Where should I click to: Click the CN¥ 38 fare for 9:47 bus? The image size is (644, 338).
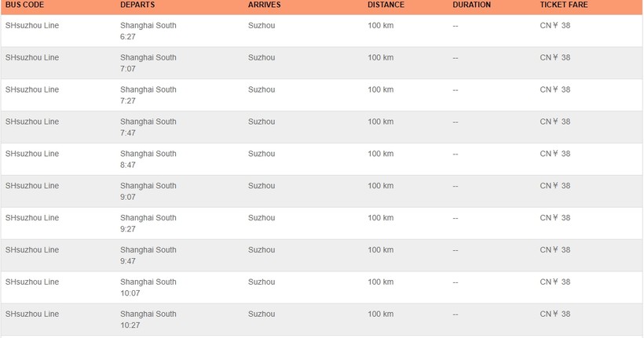[x=555, y=250]
